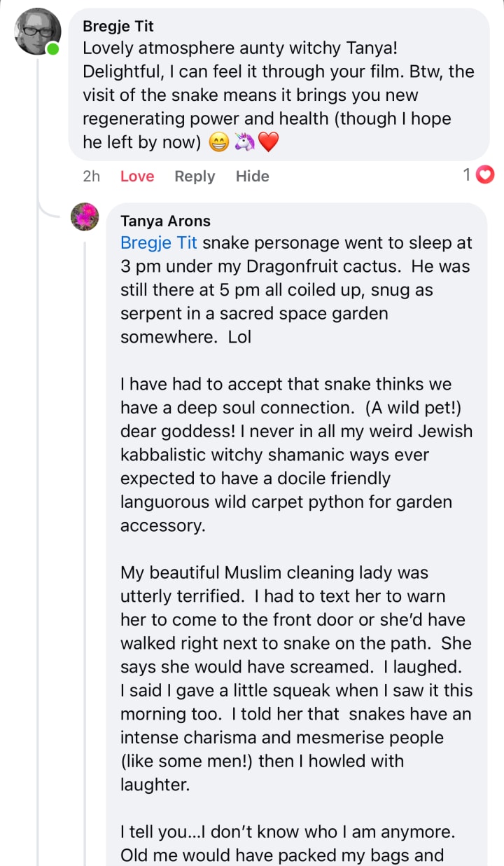This screenshot has width=504, height=866.
Task: Tap the red heart emoji after the unicorn
Action: click(x=268, y=142)
